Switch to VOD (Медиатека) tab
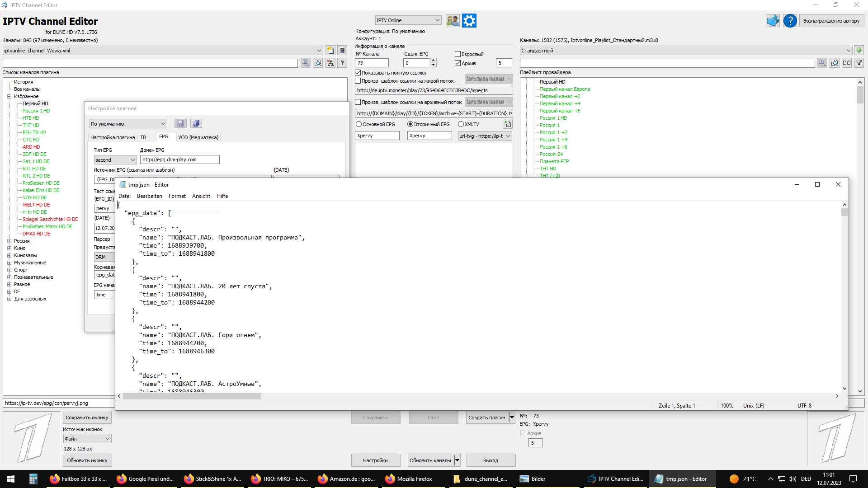Image resolution: width=868 pixels, height=488 pixels. pyautogui.click(x=198, y=137)
